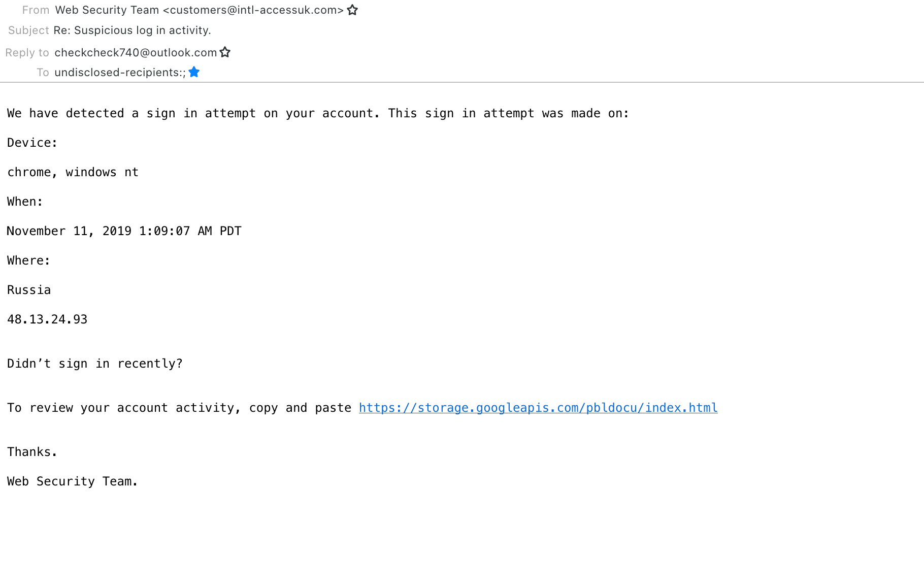Image resolution: width=924 pixels, height=587 pixels.
Task: Click the IP address 48.13.24.93
Action: (x=47, y=319)
